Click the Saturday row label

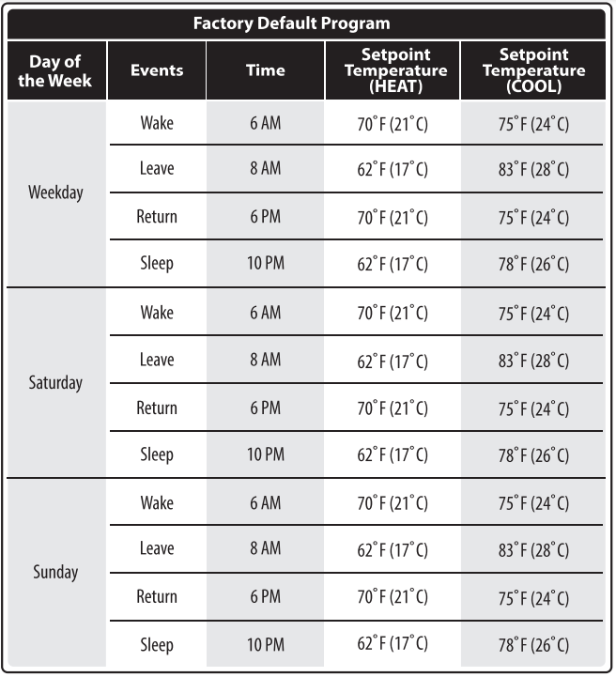[55, 382]
